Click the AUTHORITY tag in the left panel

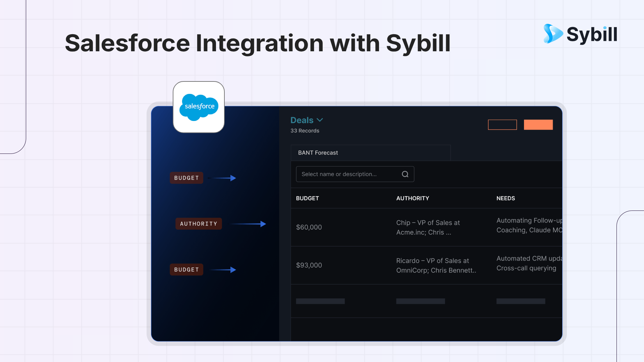click(199, 224)
